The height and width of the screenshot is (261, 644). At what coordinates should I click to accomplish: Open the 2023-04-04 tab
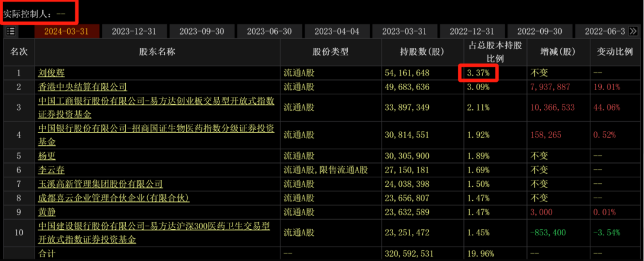[x=337, y=31]
